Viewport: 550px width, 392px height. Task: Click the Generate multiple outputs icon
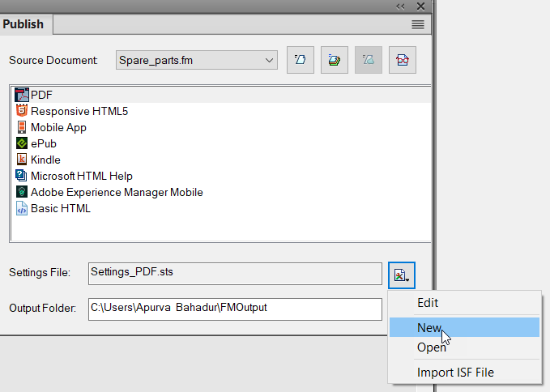tap(335, 60)
